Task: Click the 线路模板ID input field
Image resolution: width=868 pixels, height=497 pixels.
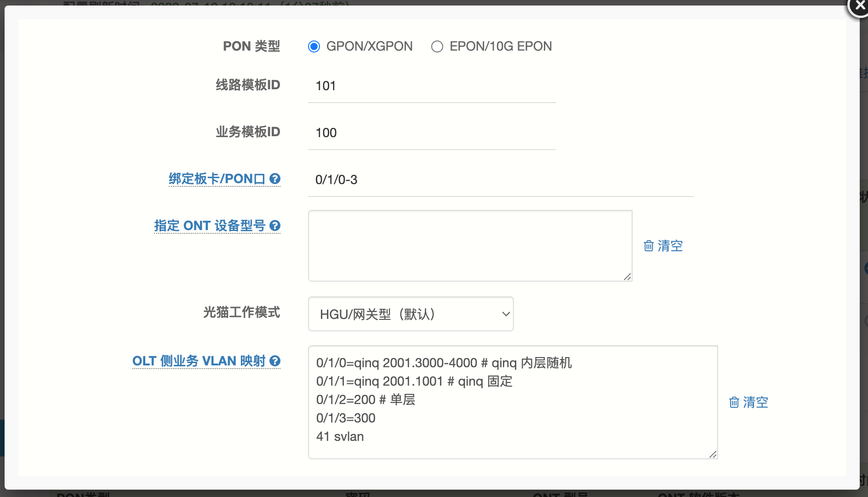Action: [x=432, y=86]
